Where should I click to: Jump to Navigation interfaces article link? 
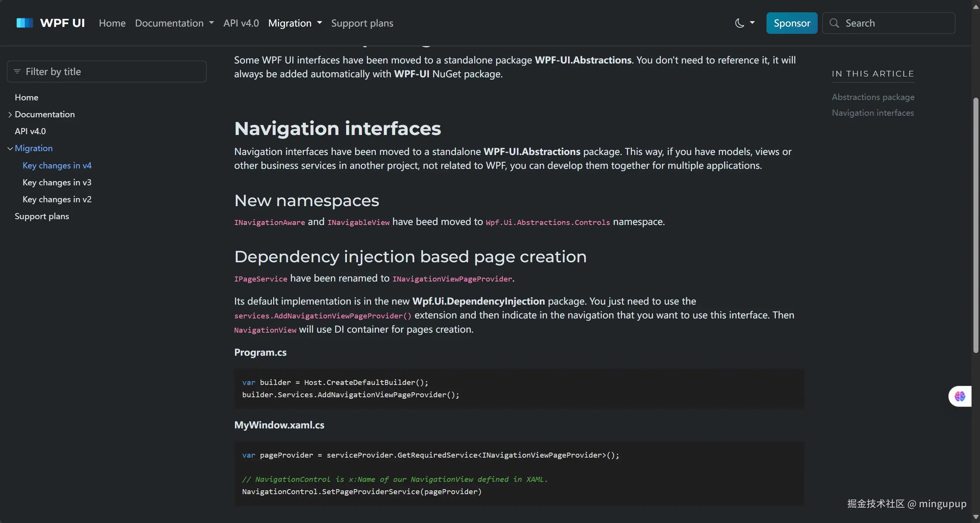click(873, 113)
